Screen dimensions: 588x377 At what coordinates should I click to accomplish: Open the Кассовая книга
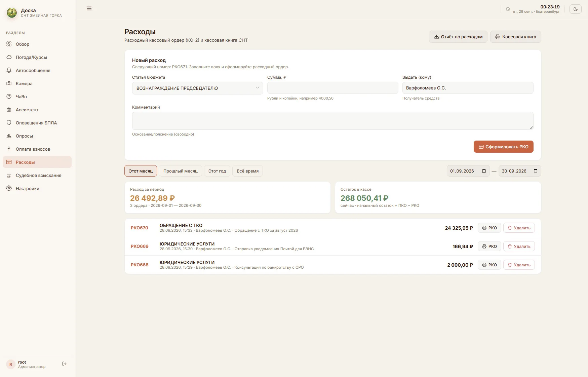coord(515,37)
